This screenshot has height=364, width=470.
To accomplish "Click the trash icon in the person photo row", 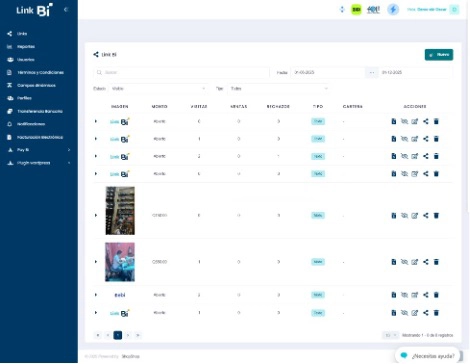I will pos(436,262).
